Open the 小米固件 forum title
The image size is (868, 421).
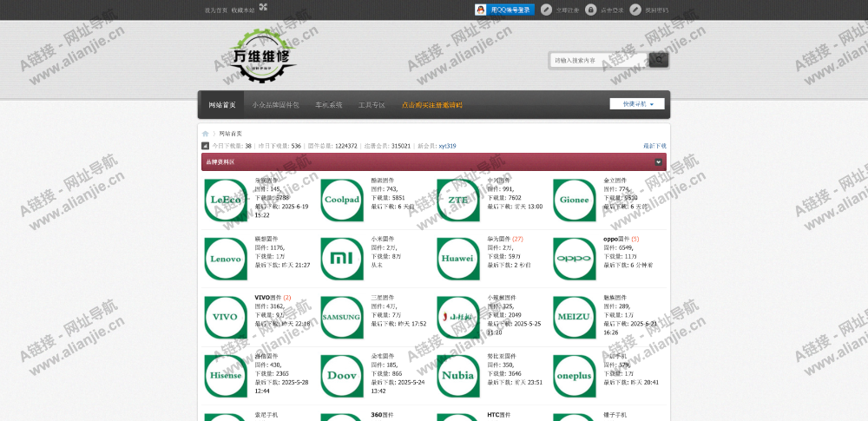point(383,239)
